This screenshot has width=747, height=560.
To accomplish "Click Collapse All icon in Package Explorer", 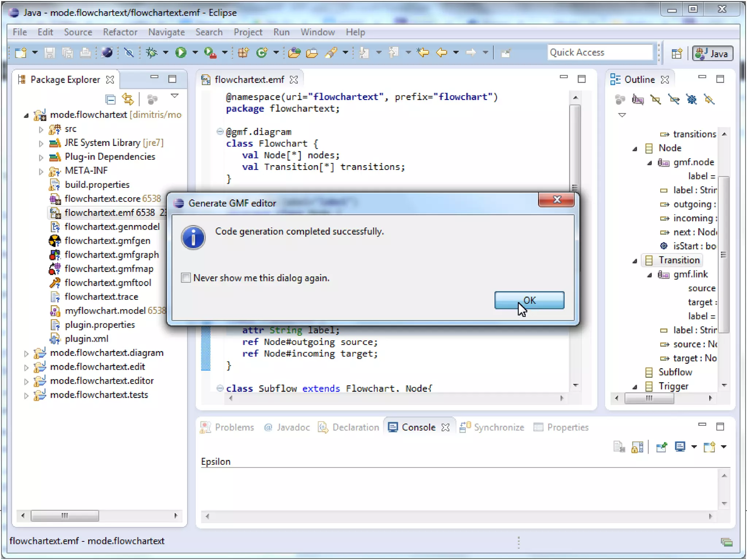I will [110, 99].
